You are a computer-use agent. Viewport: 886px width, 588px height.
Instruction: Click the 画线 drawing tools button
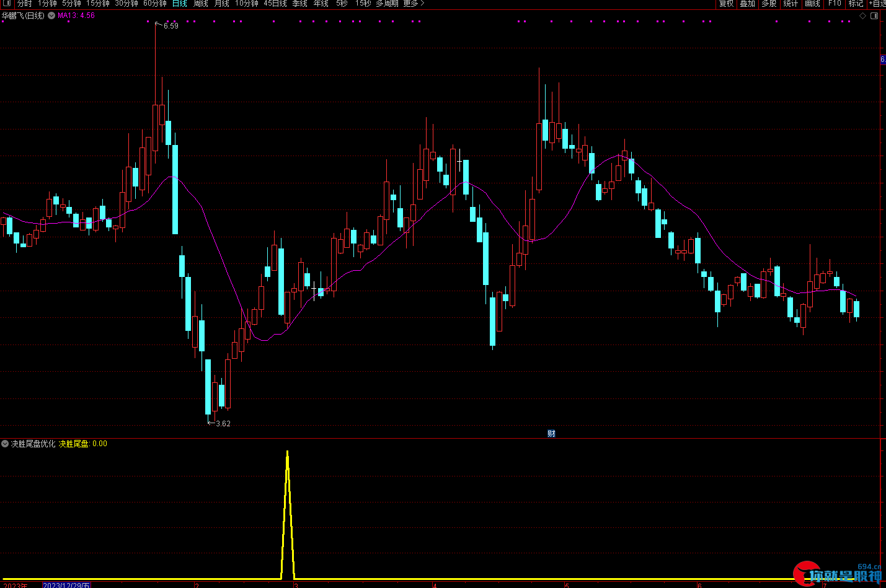tap(813, 3)
